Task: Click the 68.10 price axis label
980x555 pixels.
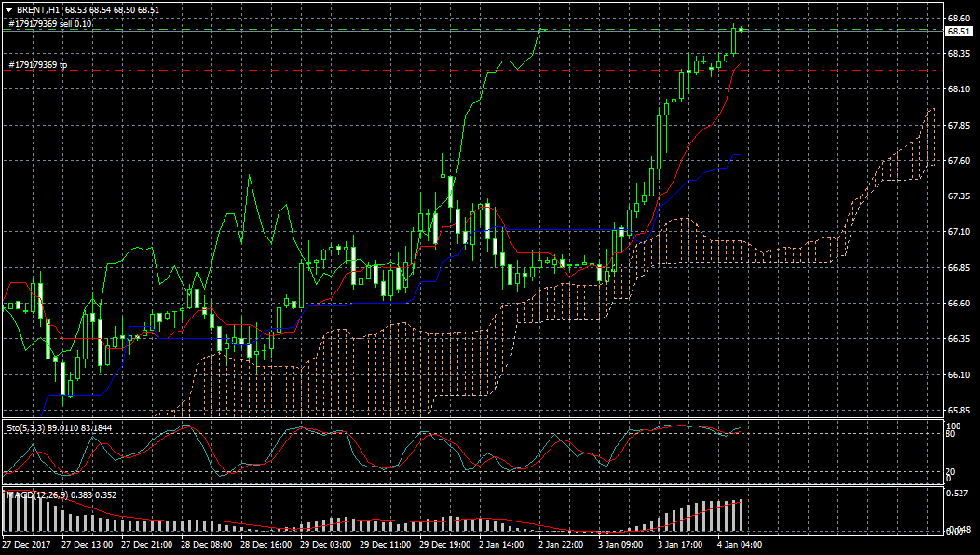Action: [959, 89]
